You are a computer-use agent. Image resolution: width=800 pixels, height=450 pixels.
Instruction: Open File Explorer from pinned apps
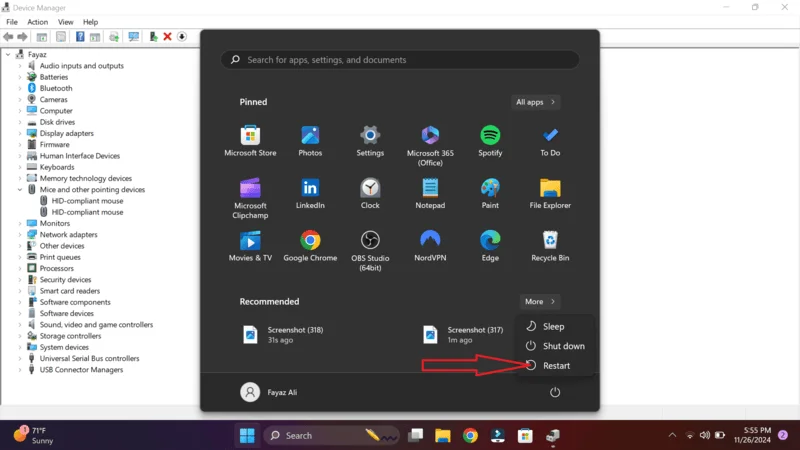tap(550, 193)
